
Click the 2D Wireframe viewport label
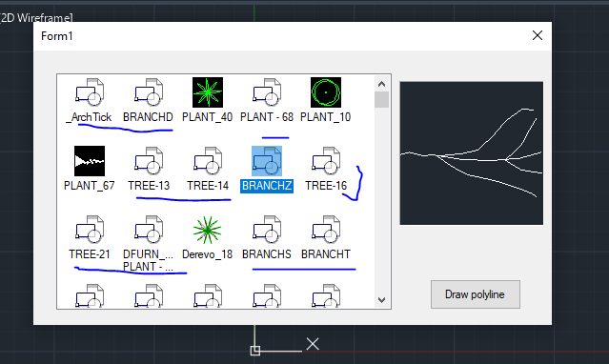click(36, 18)
